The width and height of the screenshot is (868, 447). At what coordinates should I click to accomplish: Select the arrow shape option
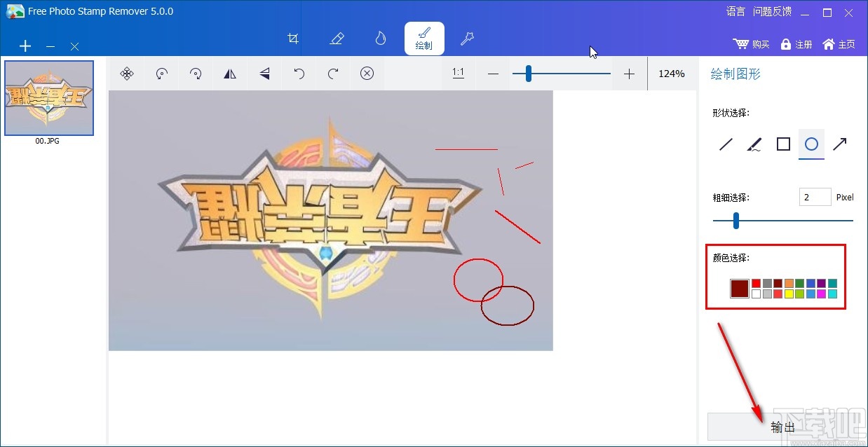pos(839,144)
